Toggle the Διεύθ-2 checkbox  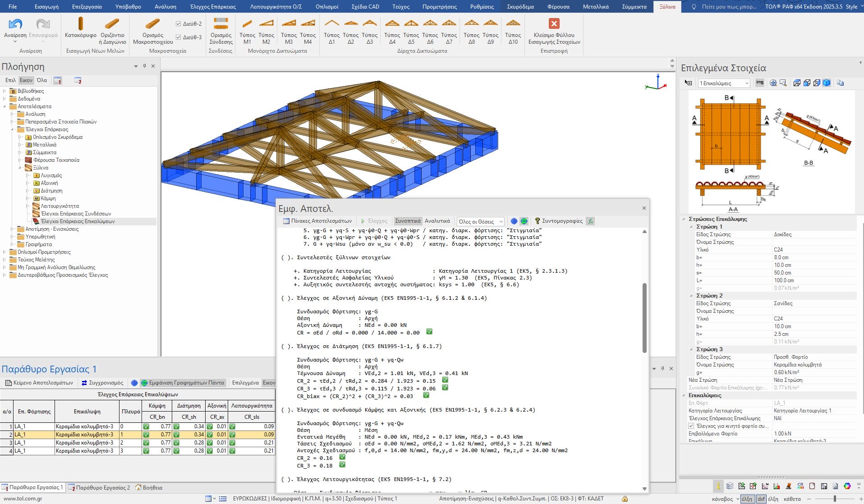point(179,24)
